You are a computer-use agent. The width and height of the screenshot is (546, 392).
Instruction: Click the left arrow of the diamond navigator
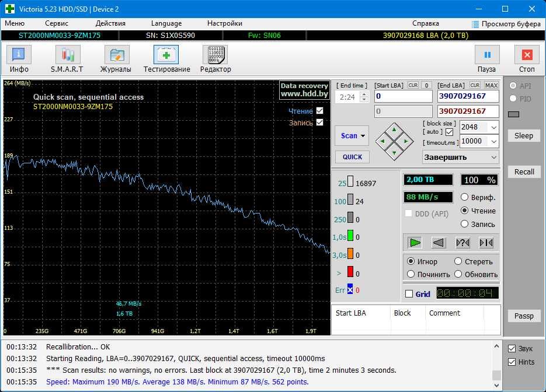pyautogui.click(x=382, y=141)
